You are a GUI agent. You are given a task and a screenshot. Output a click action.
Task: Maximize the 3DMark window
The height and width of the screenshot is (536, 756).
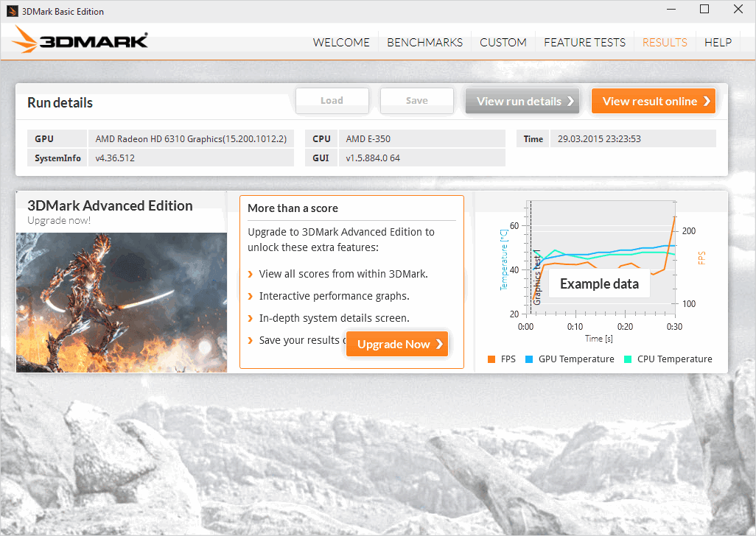point(704,9)
